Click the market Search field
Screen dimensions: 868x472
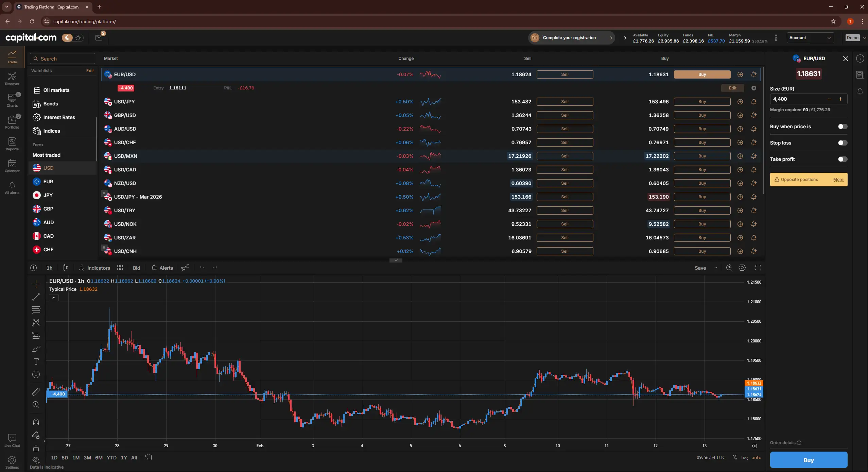click(62, 58)
